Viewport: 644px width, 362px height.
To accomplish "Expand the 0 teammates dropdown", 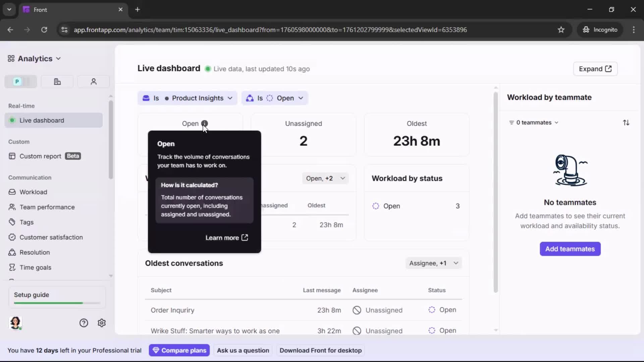I will [x=534, y=122].
